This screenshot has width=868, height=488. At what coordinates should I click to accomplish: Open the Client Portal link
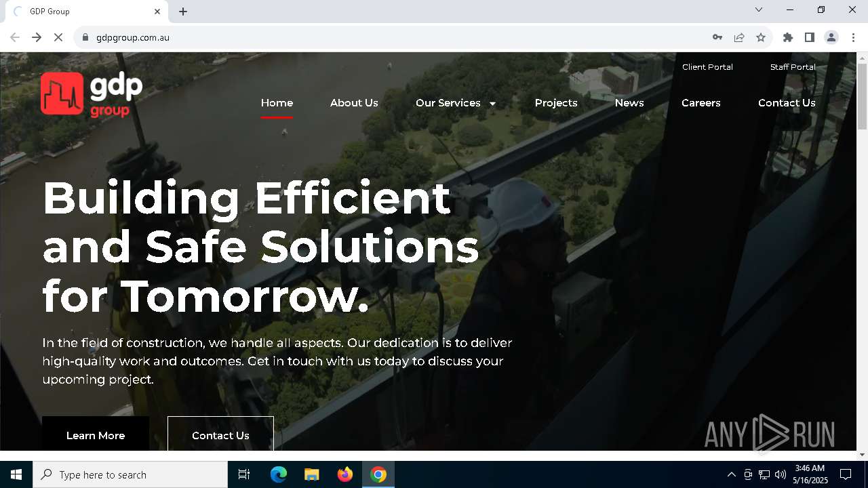coord(707,67)
